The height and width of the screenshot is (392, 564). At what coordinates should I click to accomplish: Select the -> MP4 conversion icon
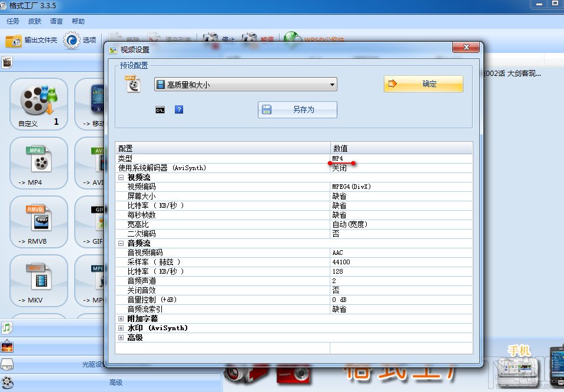[x=39, y=159]
